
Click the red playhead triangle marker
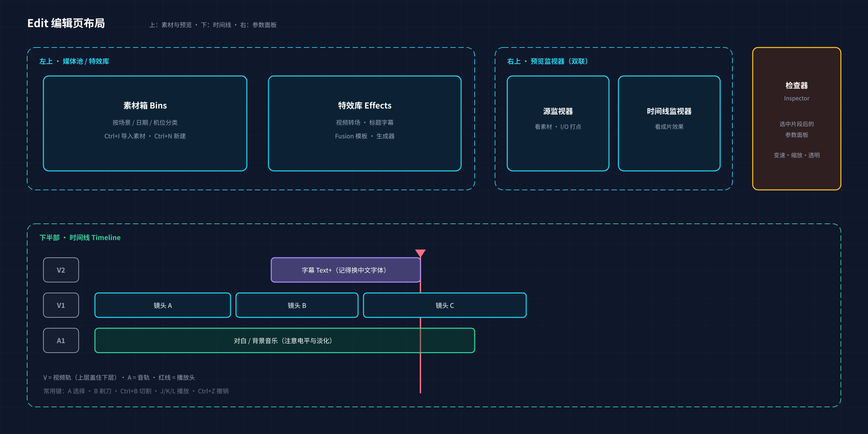click(420, 253)
